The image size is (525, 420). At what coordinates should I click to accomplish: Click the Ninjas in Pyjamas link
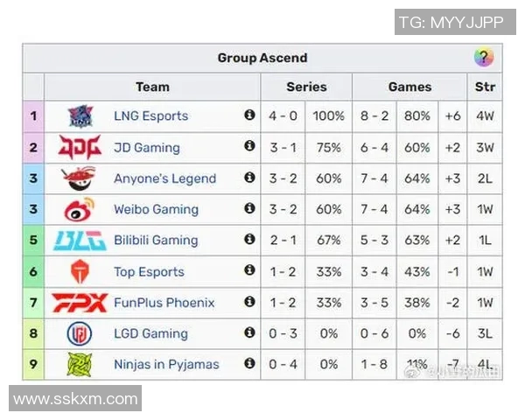(x=166, y=364)
